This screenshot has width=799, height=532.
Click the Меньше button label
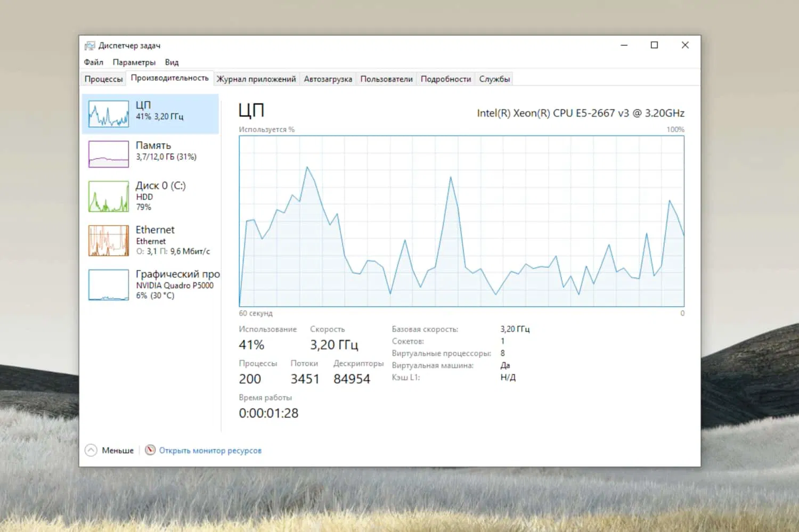pyautogui.click(x=118, y=451)
